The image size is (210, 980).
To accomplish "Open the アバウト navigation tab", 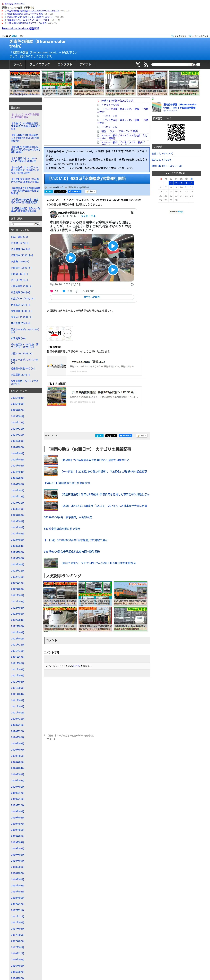I will 85,65.
